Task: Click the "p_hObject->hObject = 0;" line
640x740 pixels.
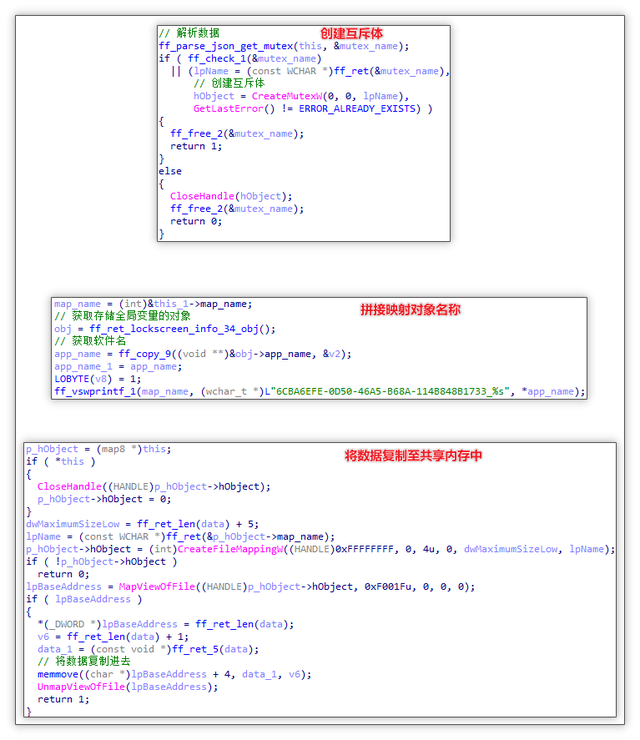Action: [104, 499]
